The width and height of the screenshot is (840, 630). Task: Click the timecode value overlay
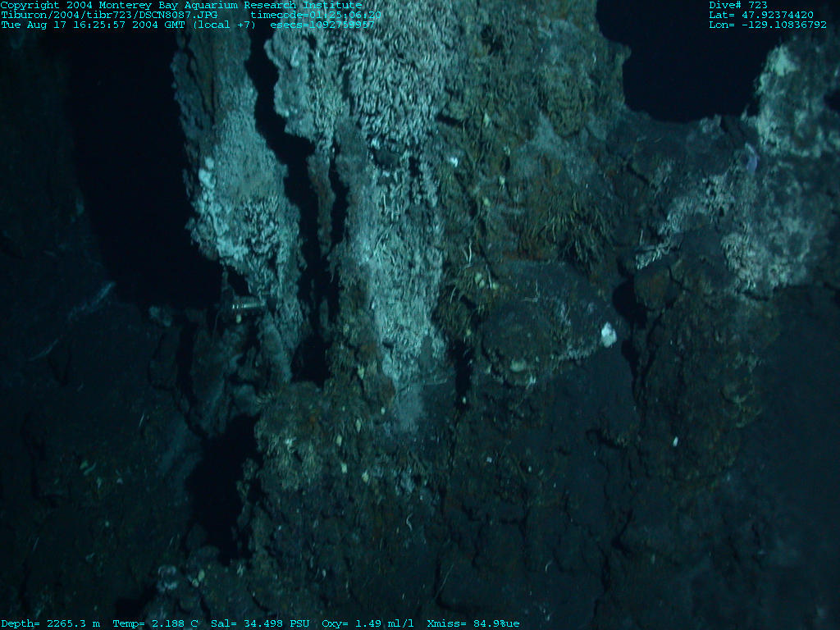(315, 15)
